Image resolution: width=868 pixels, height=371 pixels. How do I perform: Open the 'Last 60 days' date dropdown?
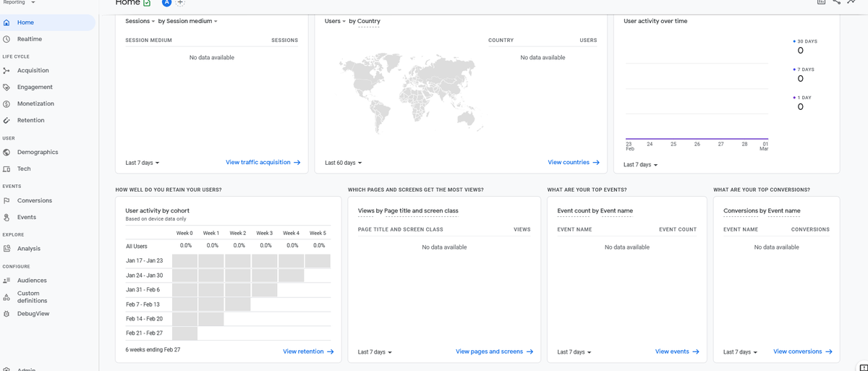(x=344, y=163)
